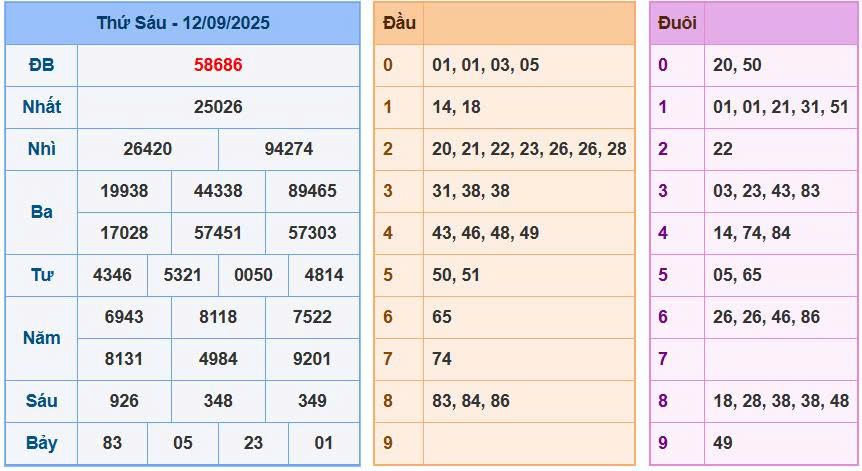862x471 pixels.
Task: Select Đầu row value 74
Action: 441,359
